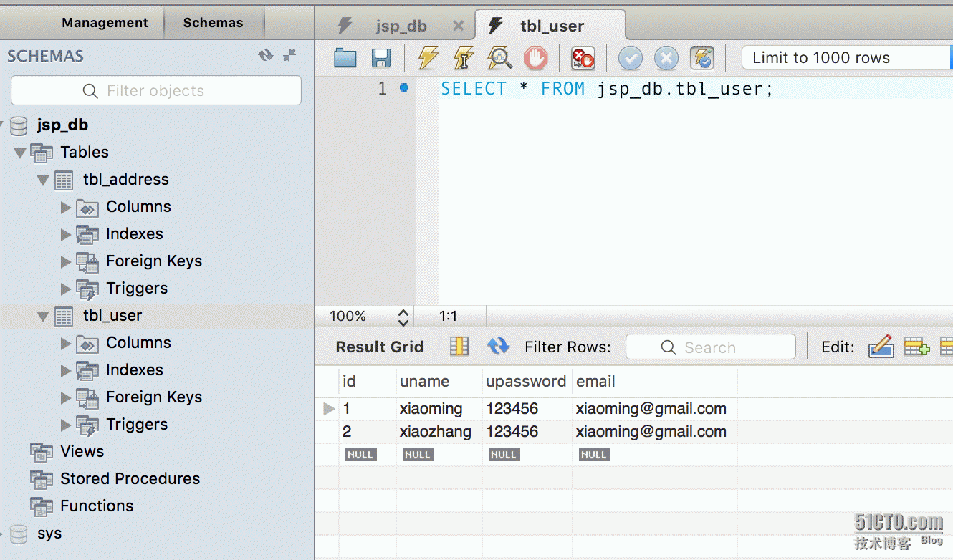Click Stored Procedures folder icon

coord(42,479)
